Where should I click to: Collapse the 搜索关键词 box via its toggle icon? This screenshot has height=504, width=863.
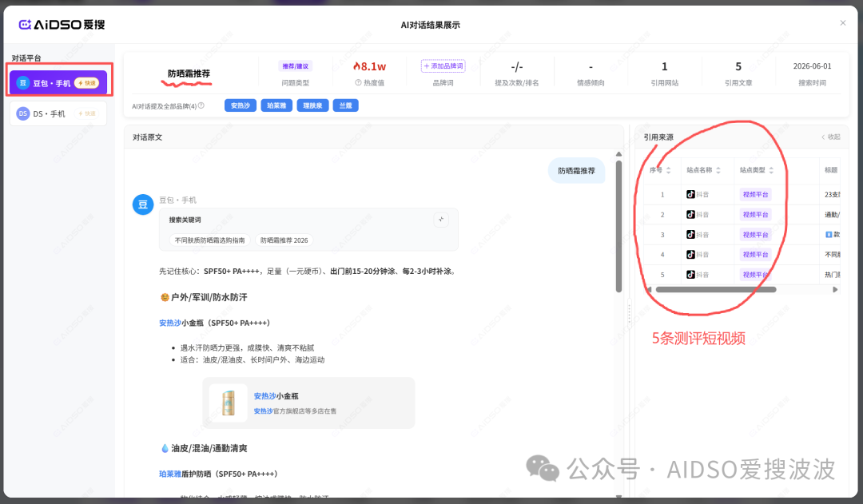tap(441, 220)
